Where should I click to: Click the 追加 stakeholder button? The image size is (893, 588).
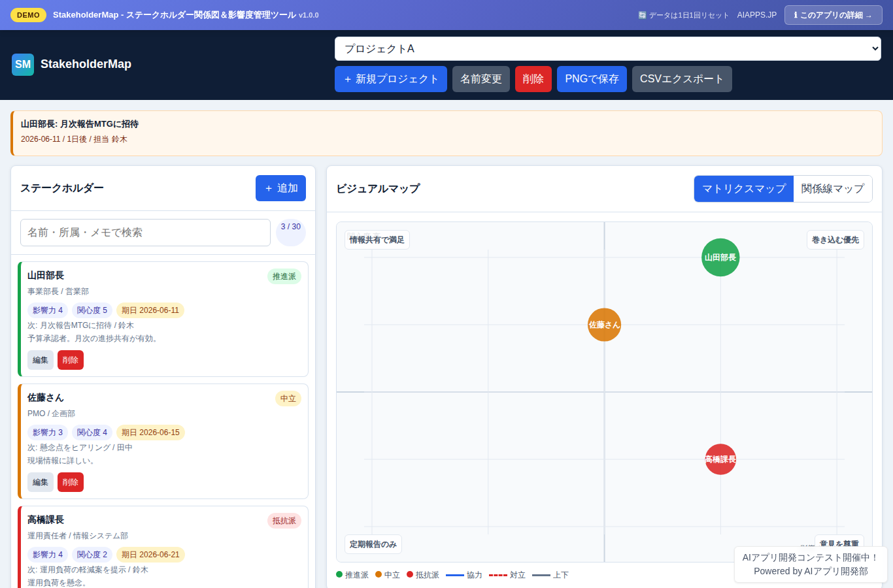tap(280, 188)
